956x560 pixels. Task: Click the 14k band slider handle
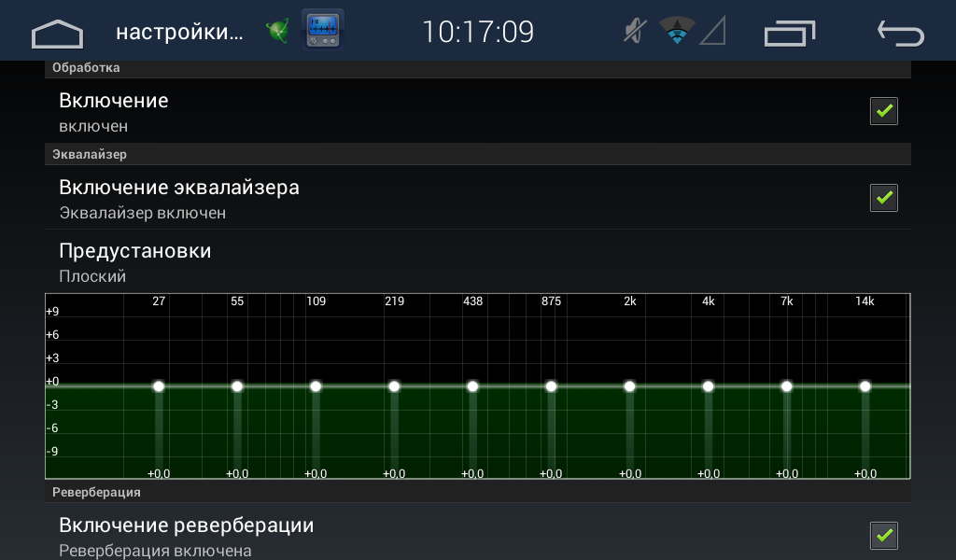(x=865, y=386)
